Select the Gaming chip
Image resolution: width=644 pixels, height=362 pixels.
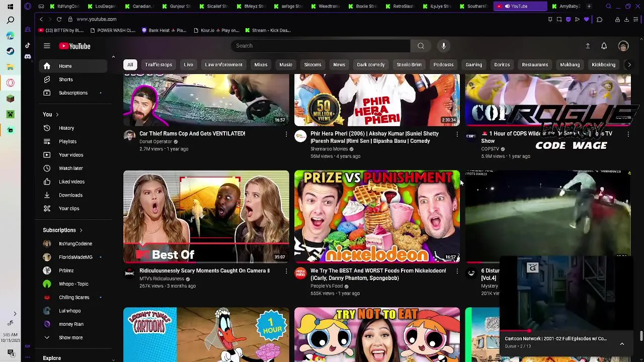[x=473, y=64]
